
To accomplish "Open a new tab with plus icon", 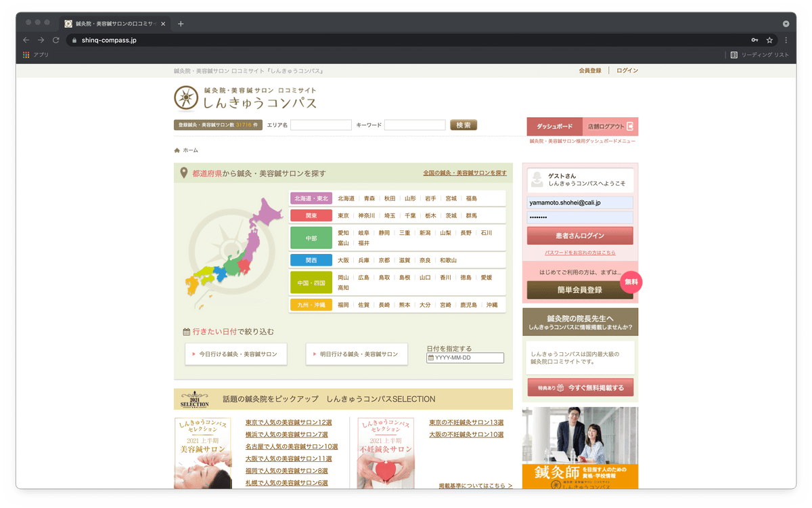I will [181, 24].
